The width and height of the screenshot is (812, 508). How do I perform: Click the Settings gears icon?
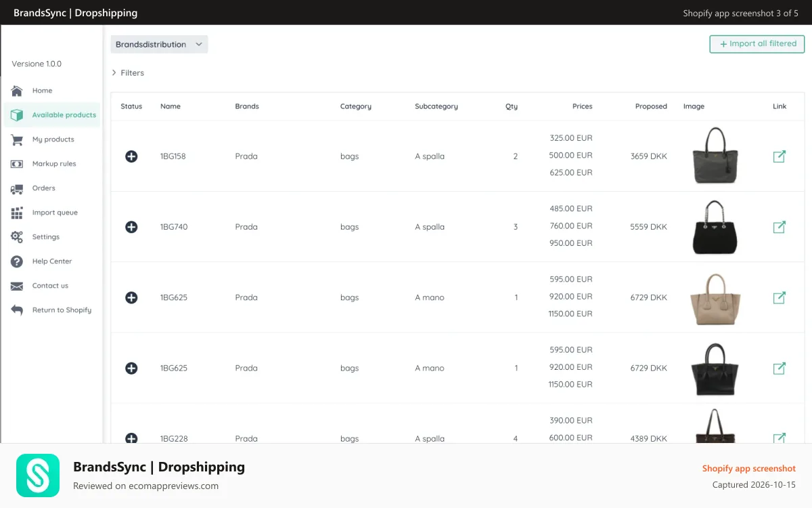17,237
